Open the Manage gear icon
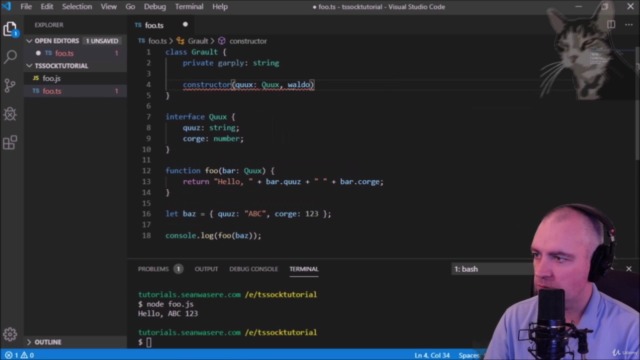This screenshot has height=360, width=640. coord(10,334)
